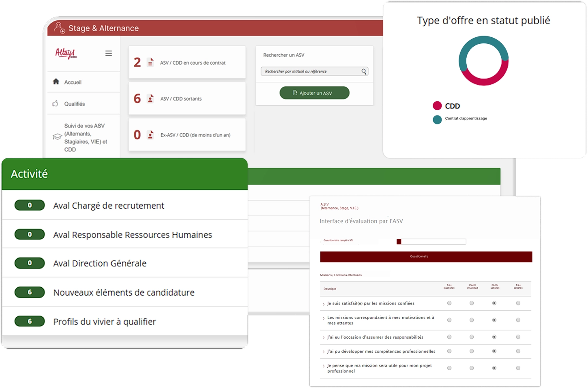588x388 pixels.
Task: Expand the 'Les missions correspondaient' row chevron
Action: pyautogui.click(x=323, y=318)
